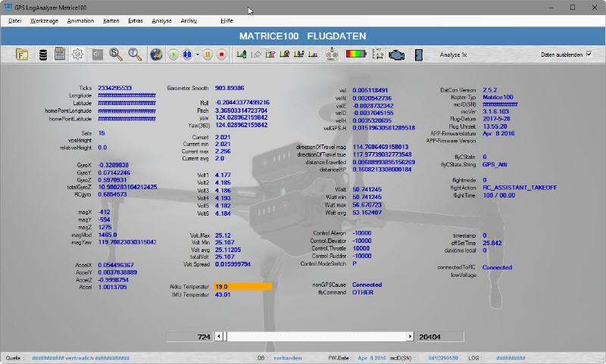Click the first green bar chart icon
This screenshot has width=606, height=364.
coord(242,54)
